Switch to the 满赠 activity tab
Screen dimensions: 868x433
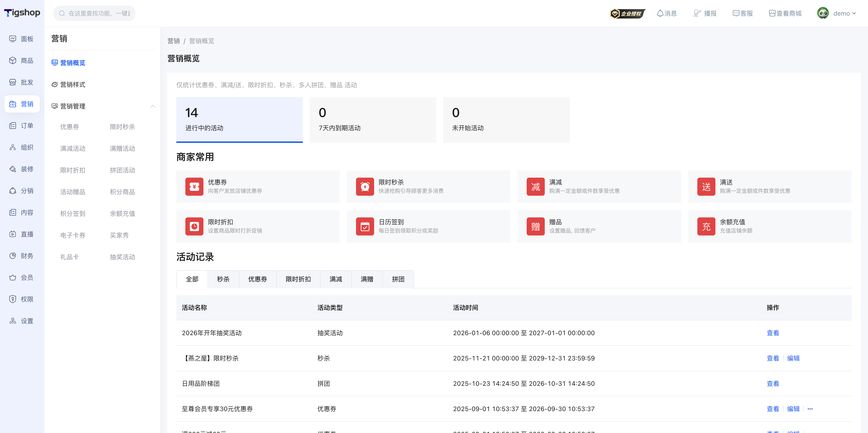tap(367, 279)
